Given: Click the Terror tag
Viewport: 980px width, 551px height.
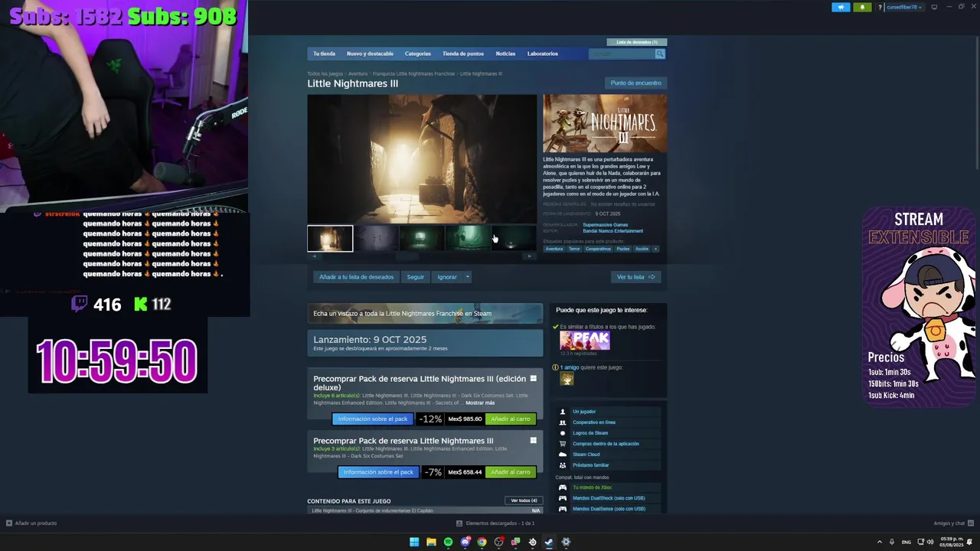Looking at the screenshot, I should point(574,249).
